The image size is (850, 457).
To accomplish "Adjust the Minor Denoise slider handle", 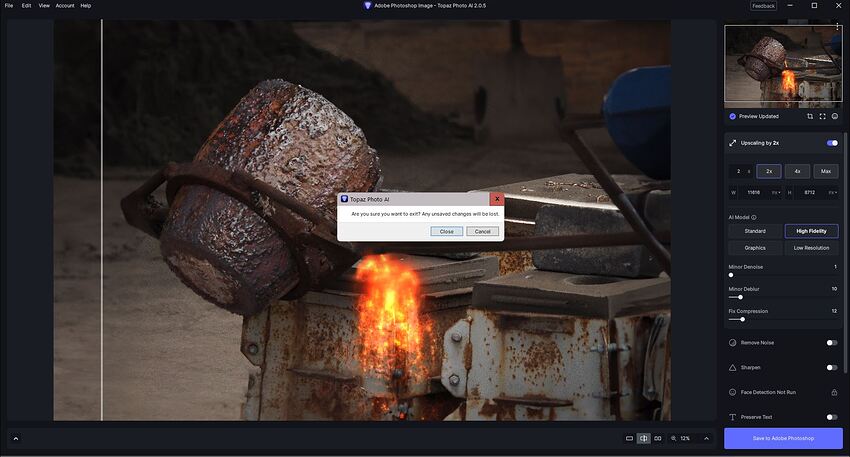I will pos(731,275).
